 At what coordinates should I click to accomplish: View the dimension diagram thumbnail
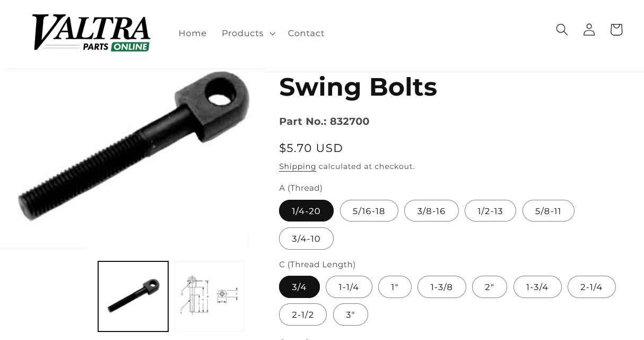(210, 296)
